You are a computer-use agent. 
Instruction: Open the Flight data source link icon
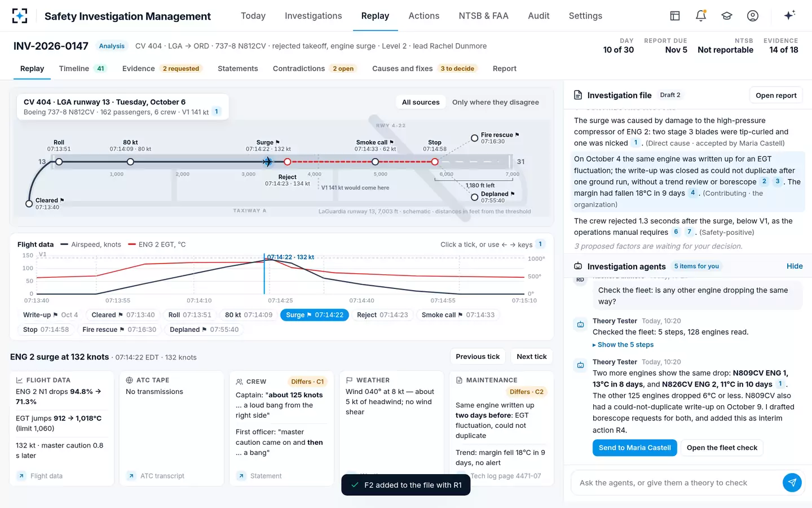tap(21, 476)
